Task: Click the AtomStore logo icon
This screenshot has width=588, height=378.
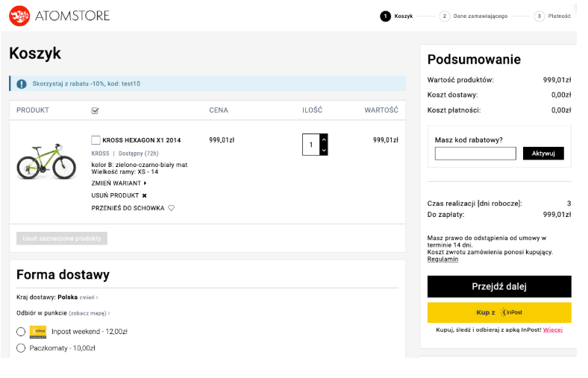Action: point(19,16)
